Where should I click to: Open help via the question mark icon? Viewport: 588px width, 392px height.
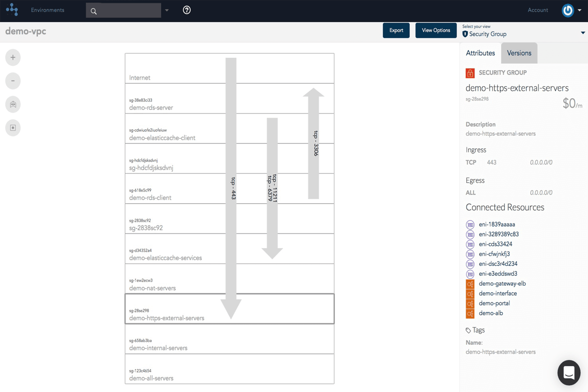[x=187, y=9]
